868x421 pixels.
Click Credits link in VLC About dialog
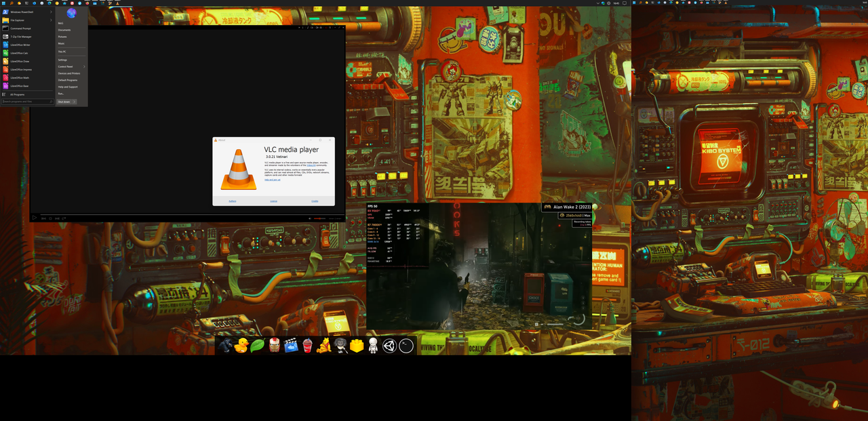(315, 201)
